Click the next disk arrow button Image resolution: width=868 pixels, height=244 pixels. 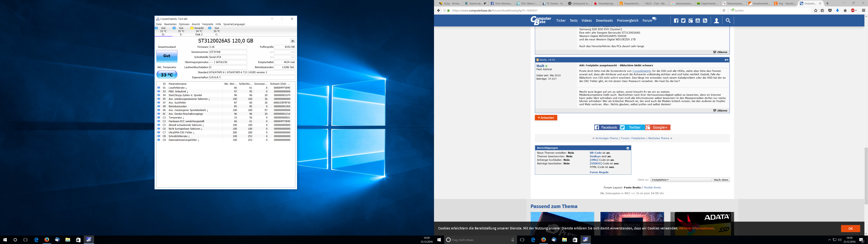coord(292,41)
